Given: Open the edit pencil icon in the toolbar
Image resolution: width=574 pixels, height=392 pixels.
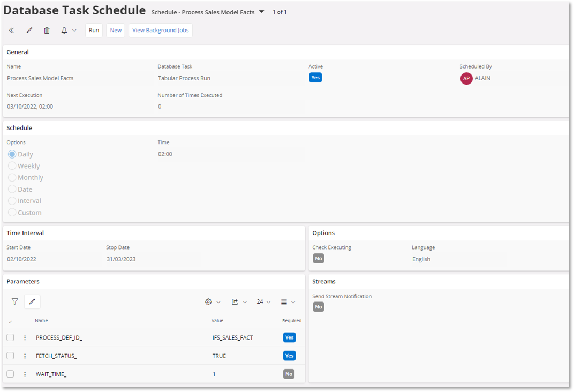Looking at the screenshot, I should pyautogui.click(x=29, y=30).
